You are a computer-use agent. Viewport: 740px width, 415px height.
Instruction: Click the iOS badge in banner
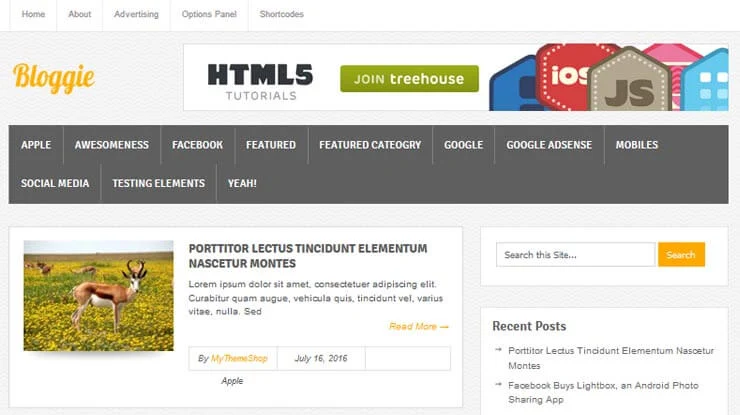tap(566, 76)
